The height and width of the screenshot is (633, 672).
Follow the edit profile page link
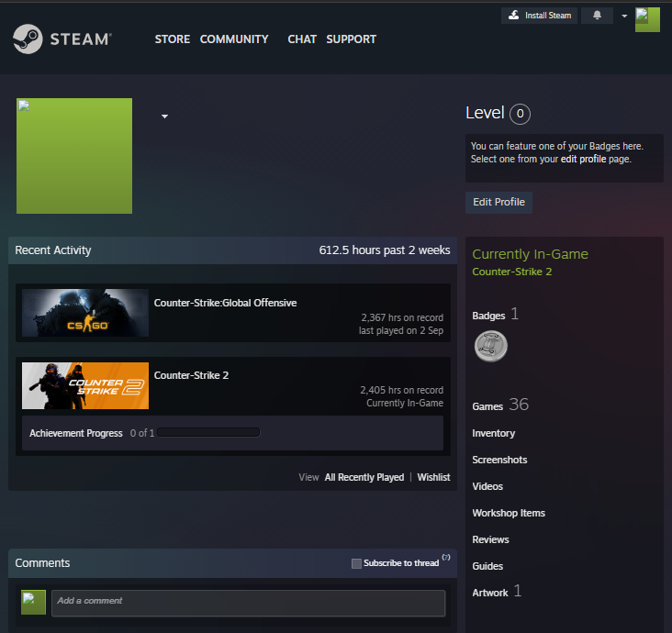583,159
